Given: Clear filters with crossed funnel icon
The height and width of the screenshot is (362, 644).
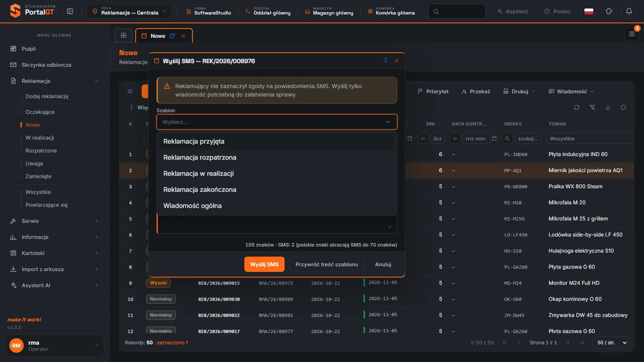Looking at the screenshot, I should tap(592, 107).
